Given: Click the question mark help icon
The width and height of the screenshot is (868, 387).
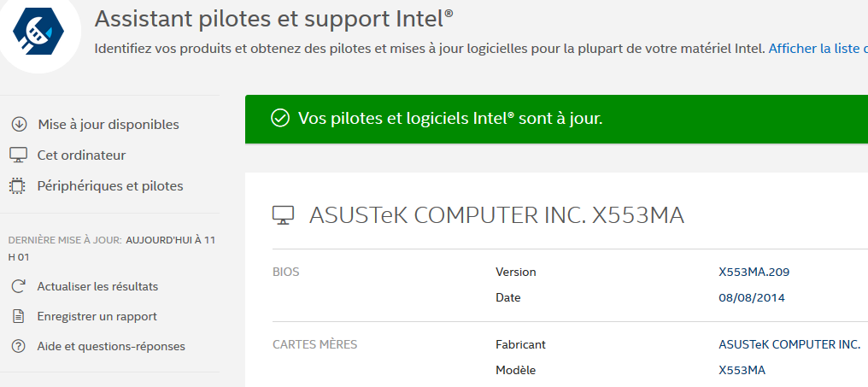Looking at the screenshot, I should 18,346.
